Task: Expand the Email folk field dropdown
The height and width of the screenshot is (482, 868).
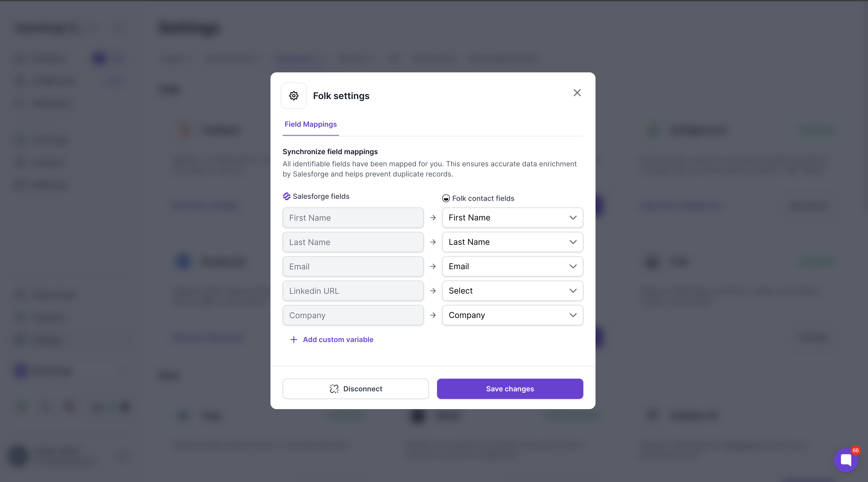Action: click(512, 266)
